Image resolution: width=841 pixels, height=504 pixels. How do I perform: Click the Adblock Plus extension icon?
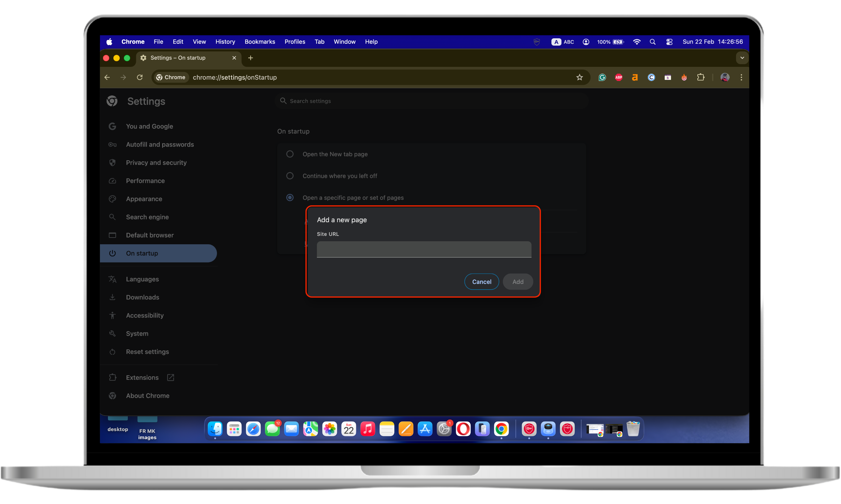click(x=618, y=77)
